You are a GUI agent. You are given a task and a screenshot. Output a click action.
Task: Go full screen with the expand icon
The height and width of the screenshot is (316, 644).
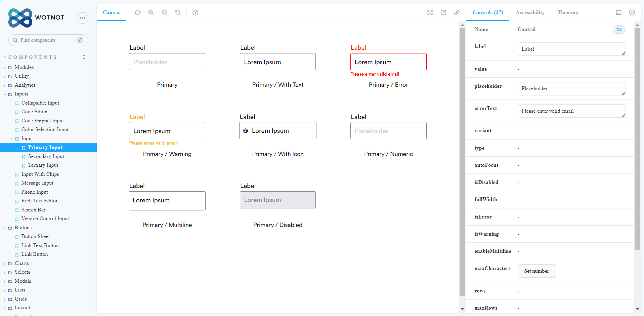[x=430, y=12]
